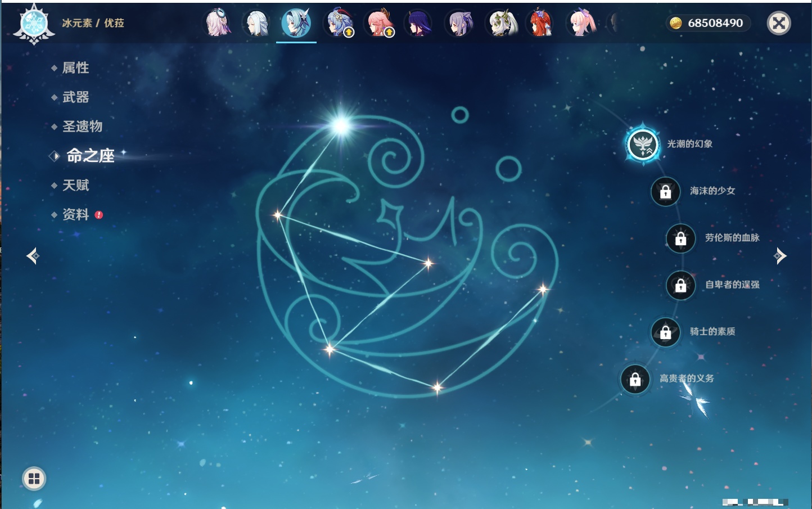Click the 冰元素 / 优菈 title text
The image size is (812, 509).
pos(93,23)
